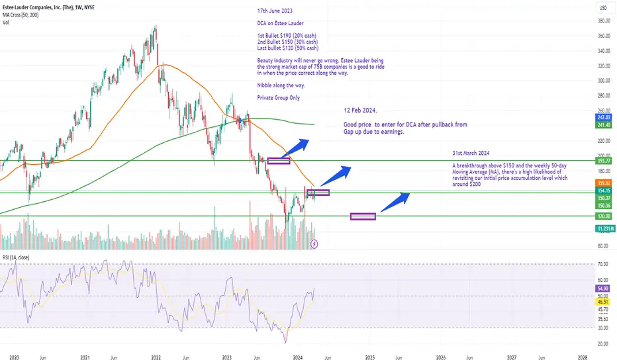Screen dimensions: 617x364
Task: Click the 80.00 price axis label
Action: [x=603, y=246]
